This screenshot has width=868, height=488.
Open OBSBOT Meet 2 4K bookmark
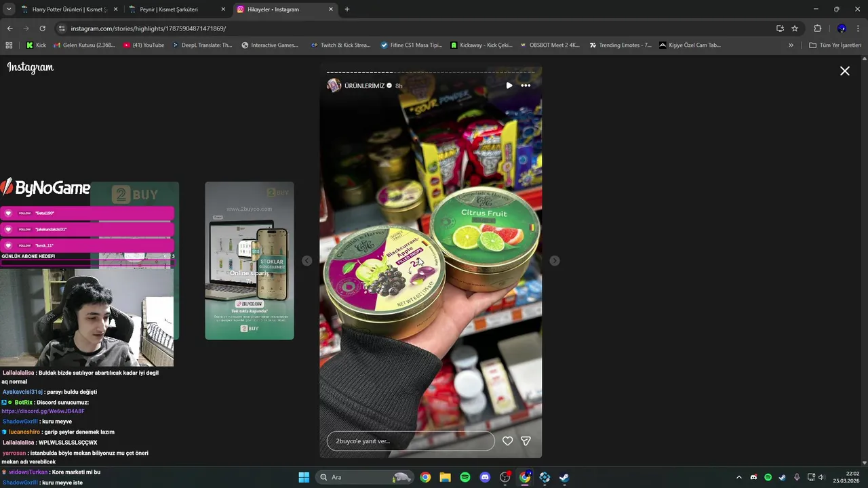pos(550,45)
